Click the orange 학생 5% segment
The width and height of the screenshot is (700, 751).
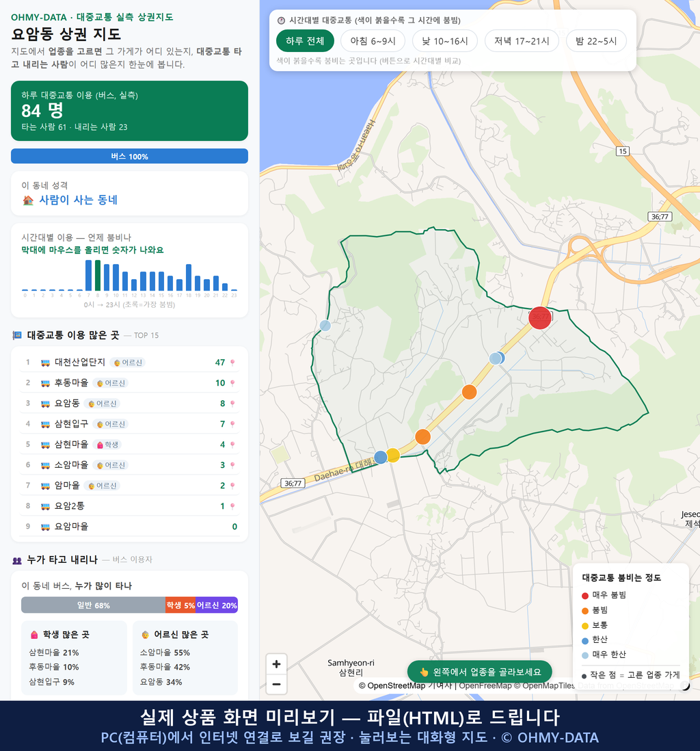tap(180, 605)
